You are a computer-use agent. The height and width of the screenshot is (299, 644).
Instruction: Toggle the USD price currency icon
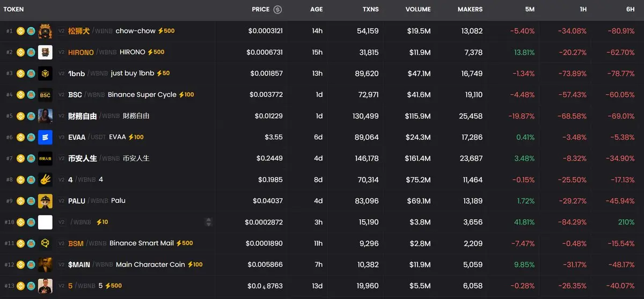pos(277,9)
